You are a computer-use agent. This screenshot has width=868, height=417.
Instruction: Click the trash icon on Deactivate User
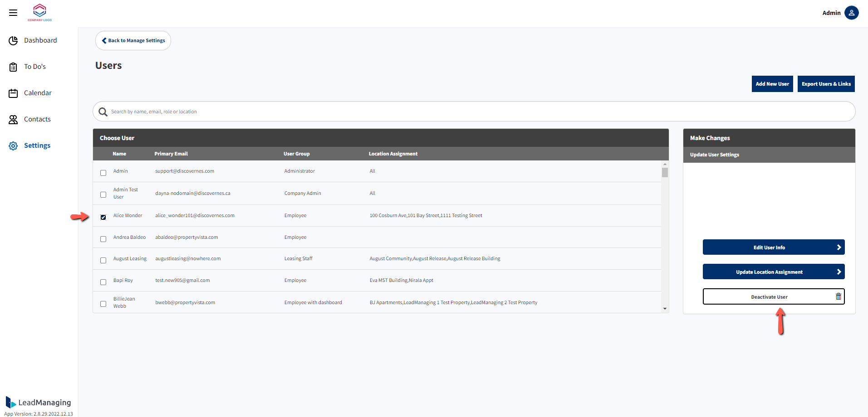point(839,296)
